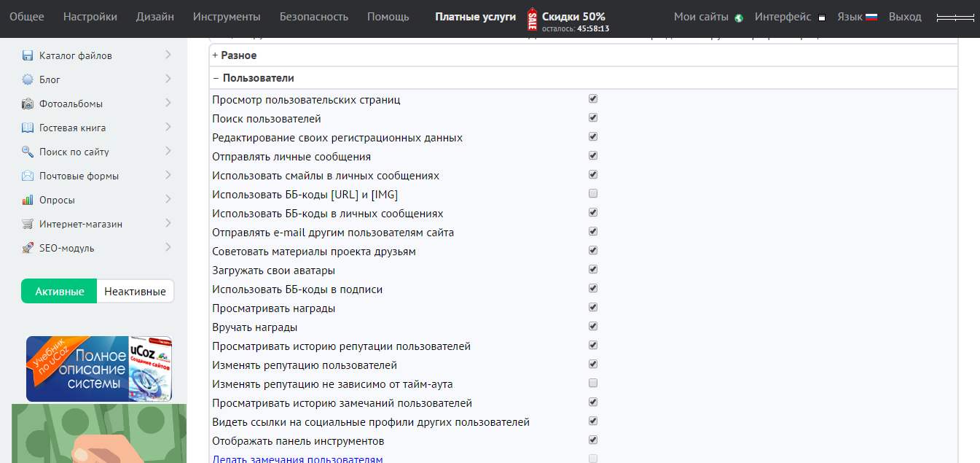
Task: Open the 'Безопасность' menu
Action: [x=314, y=17]
